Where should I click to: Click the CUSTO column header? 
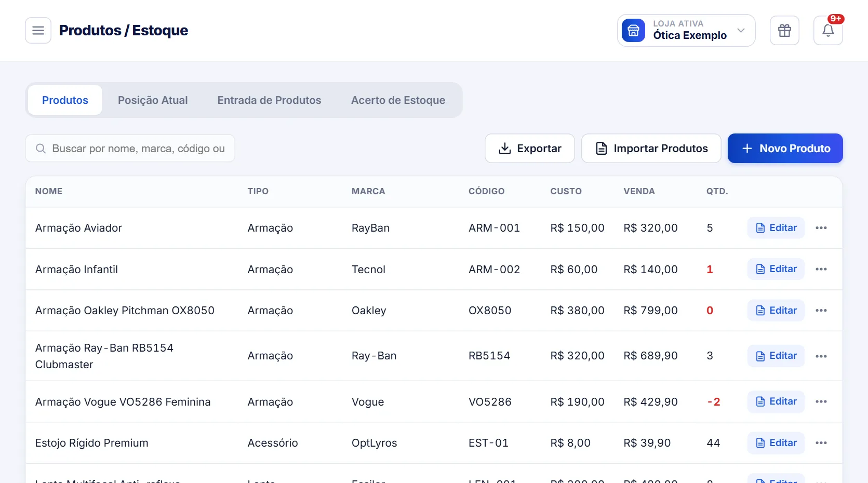pos(566,191)
